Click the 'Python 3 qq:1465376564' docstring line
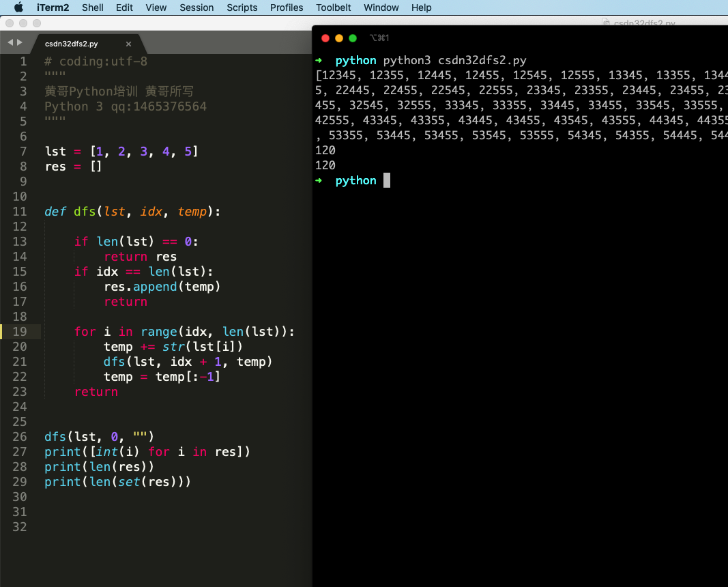This screenshot has width=728, height=587. click(126, 106)
